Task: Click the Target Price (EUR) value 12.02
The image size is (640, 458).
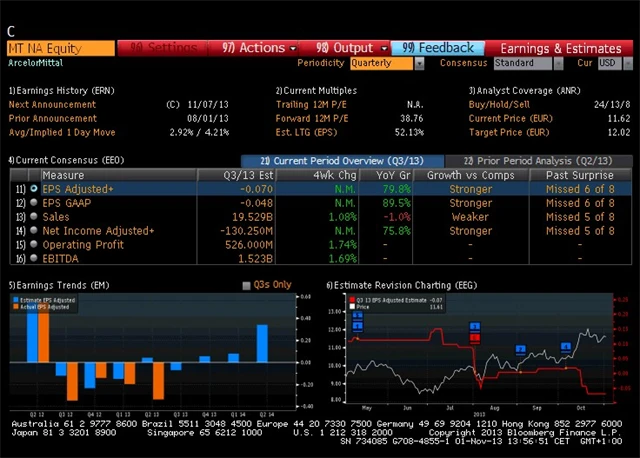Action: pos(619,132)
